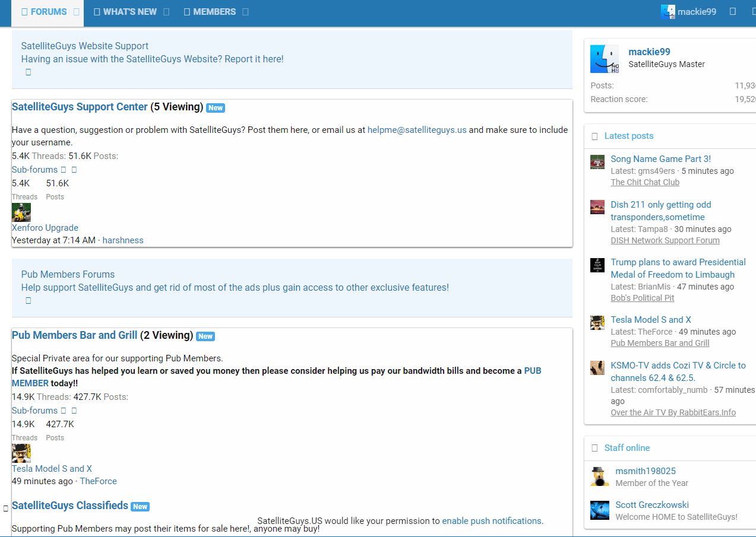Collapse the SatelliteGuys Website Support category

click(x=28, y=72)
